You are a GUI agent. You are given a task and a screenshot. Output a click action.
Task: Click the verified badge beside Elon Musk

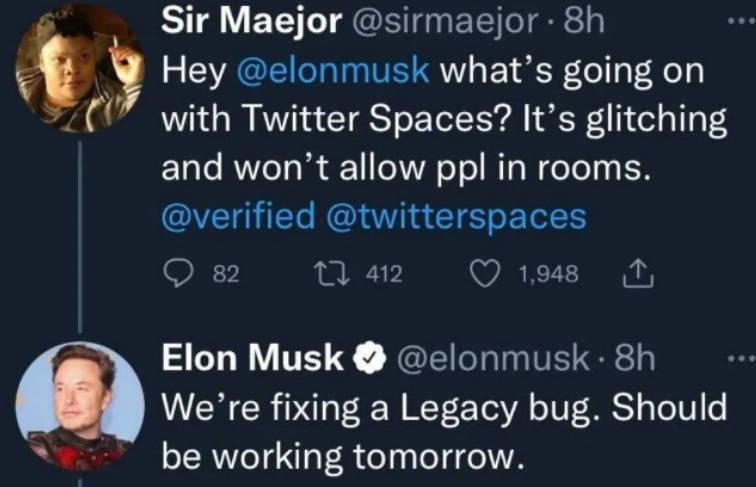coord(372,358)
